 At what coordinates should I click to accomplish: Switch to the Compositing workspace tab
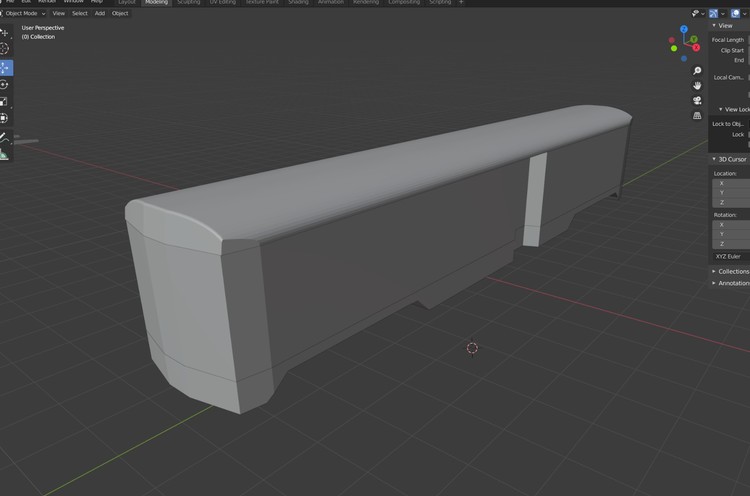pos(404,2)
